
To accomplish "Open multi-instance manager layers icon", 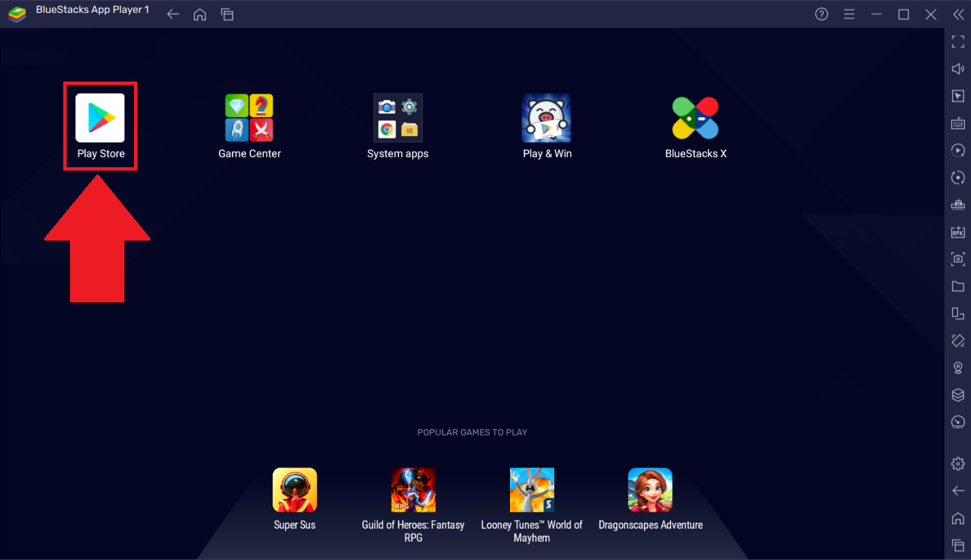I will [957, 395].
